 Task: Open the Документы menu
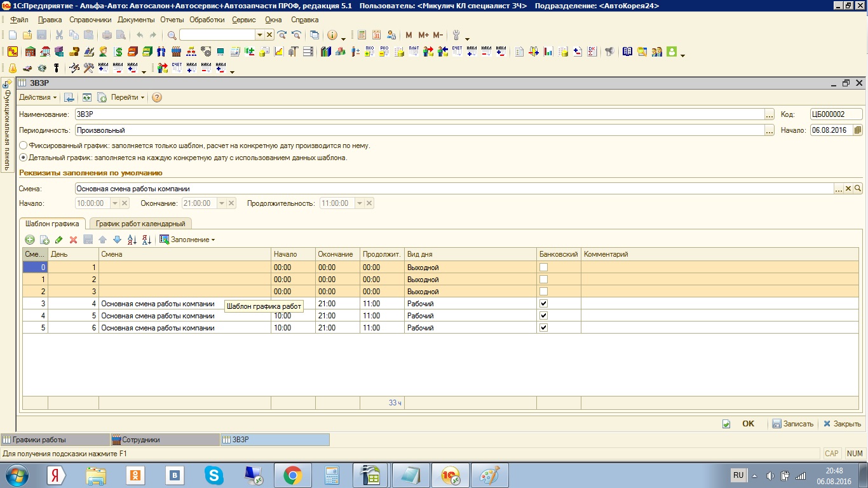point(136,20)
